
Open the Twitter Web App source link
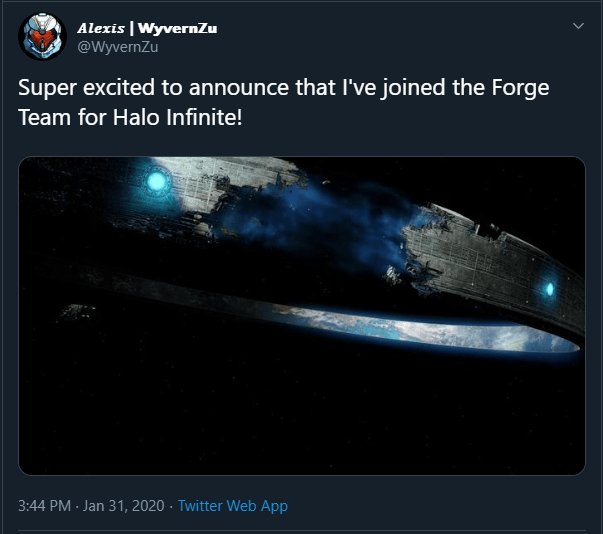click(232, 506)
